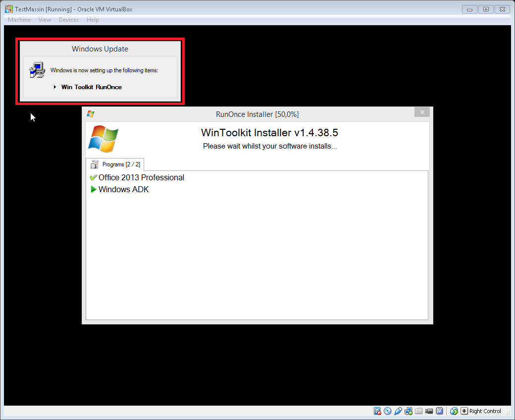Click the green play arrow beside Windows ADK
The image size is (515, 420).
pyautogui.click(x=93, y=190)
